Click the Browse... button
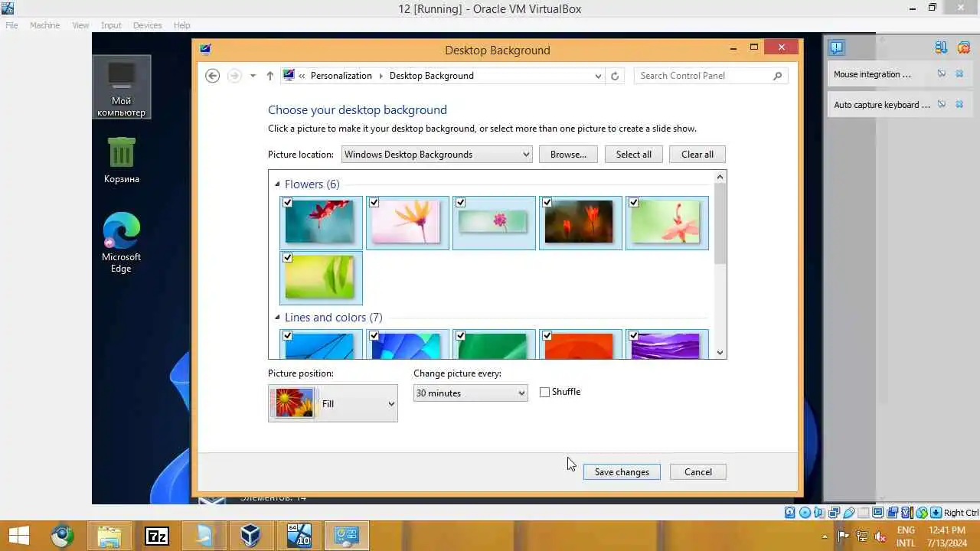 point(568,155)
